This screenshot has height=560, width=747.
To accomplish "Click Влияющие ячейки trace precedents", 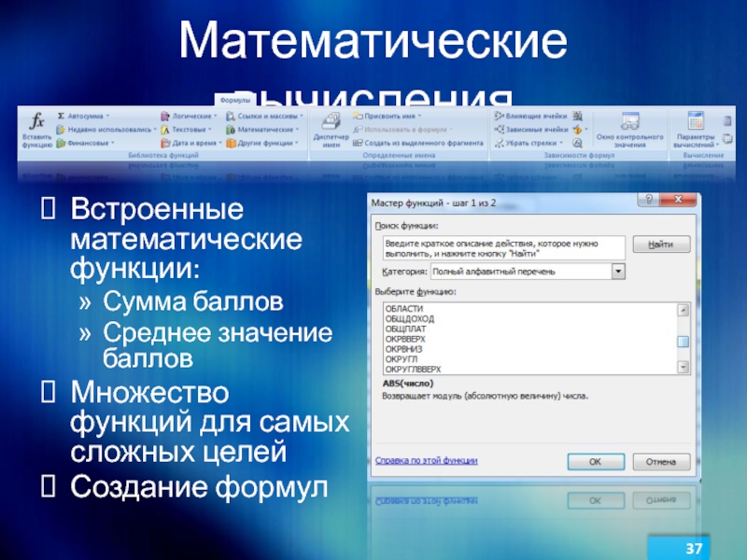I will pos(530,116).
